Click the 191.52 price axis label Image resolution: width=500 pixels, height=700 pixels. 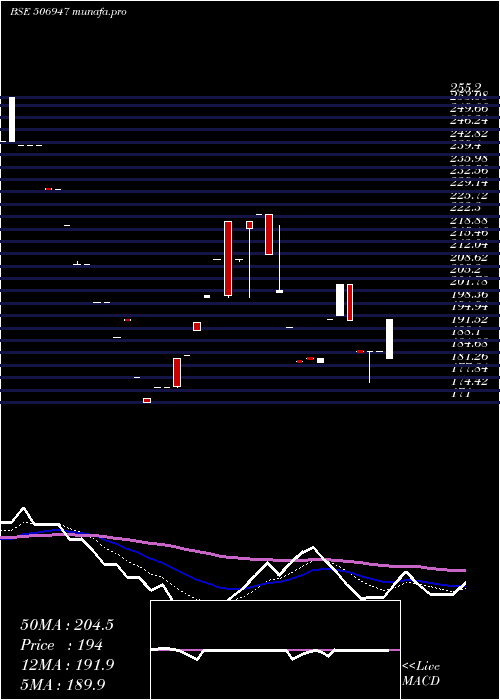pyautogui.click(x=469, y=320)
